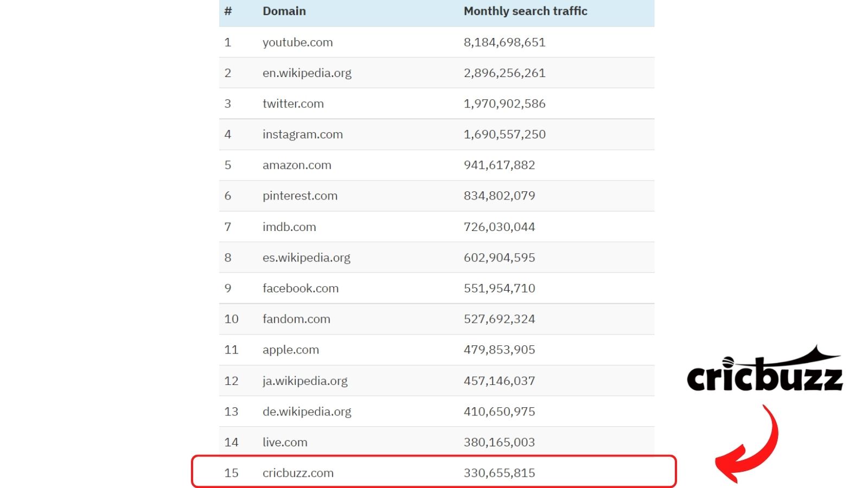Screen dimensions: 868x488
Task: Select es.wikipedia.org domain cell
Action: [x=307, y=258]
